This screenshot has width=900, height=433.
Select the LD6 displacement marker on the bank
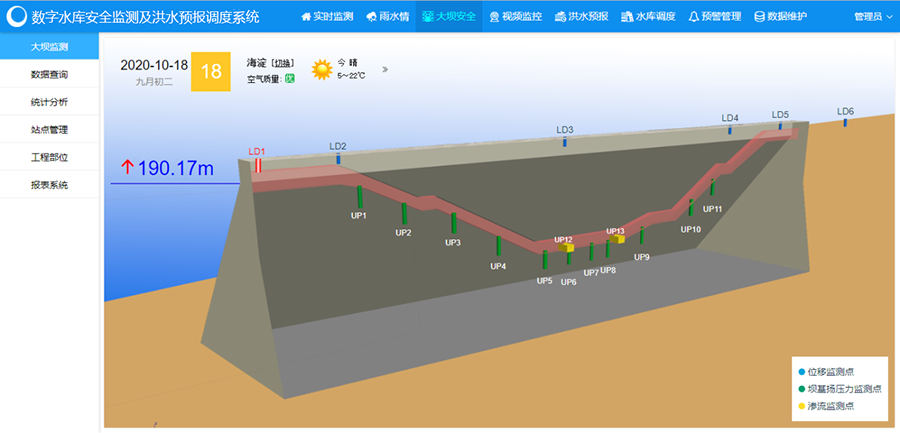[845, 123]
